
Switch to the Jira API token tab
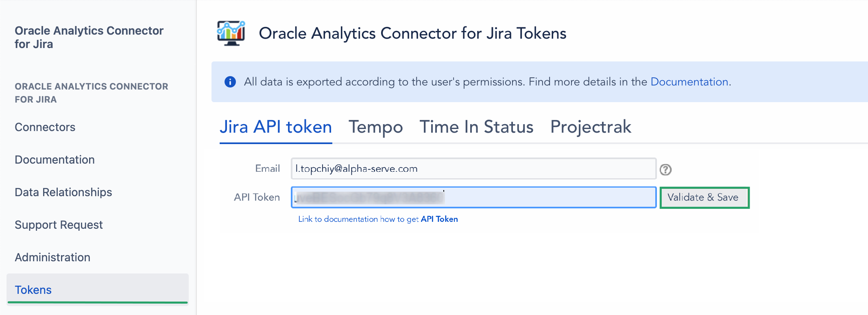pyautogui.click(x=275, y=127)
